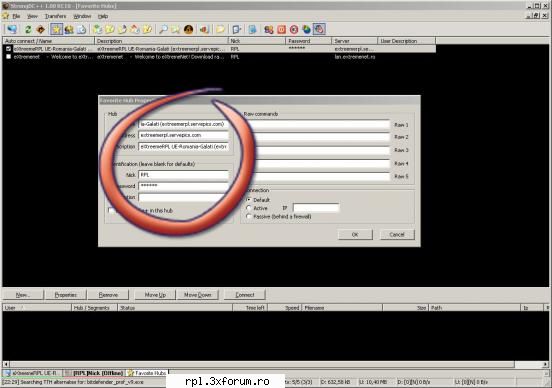Viewport: 552px width, 388px height.
Task: Sort transfers by Speed column header
Action: pyautogui.click(x=285, y=308)
